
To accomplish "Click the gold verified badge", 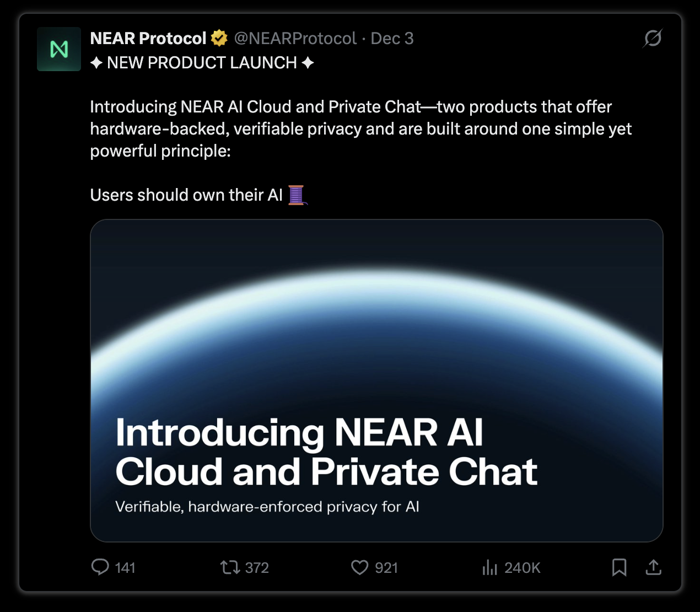I will [219, 38].
